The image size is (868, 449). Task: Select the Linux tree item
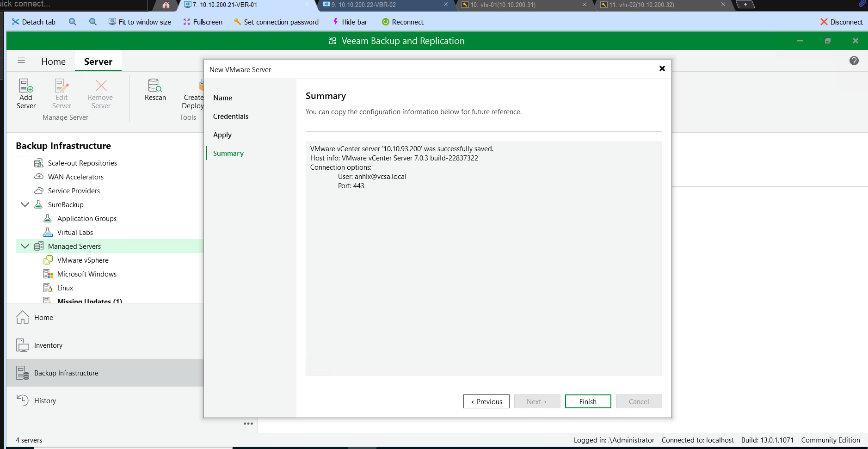pyautogui.click(x=65, y=288)
